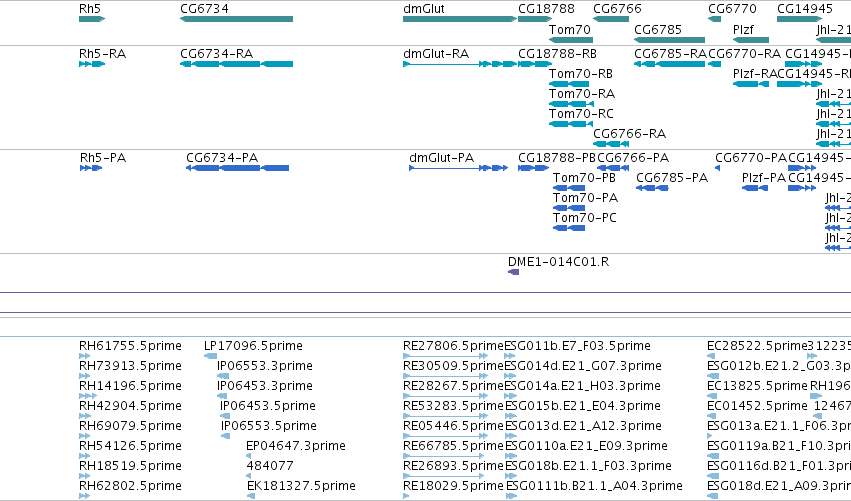Viewport: 851px width, 501px height.
Task: Select the LP17096.5prime EST
Action: [x=253, y=346]
